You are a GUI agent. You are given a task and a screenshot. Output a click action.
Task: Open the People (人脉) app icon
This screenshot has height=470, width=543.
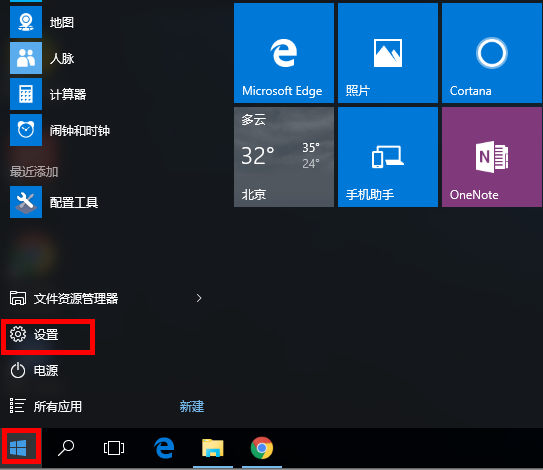click(x=26, y=58)
